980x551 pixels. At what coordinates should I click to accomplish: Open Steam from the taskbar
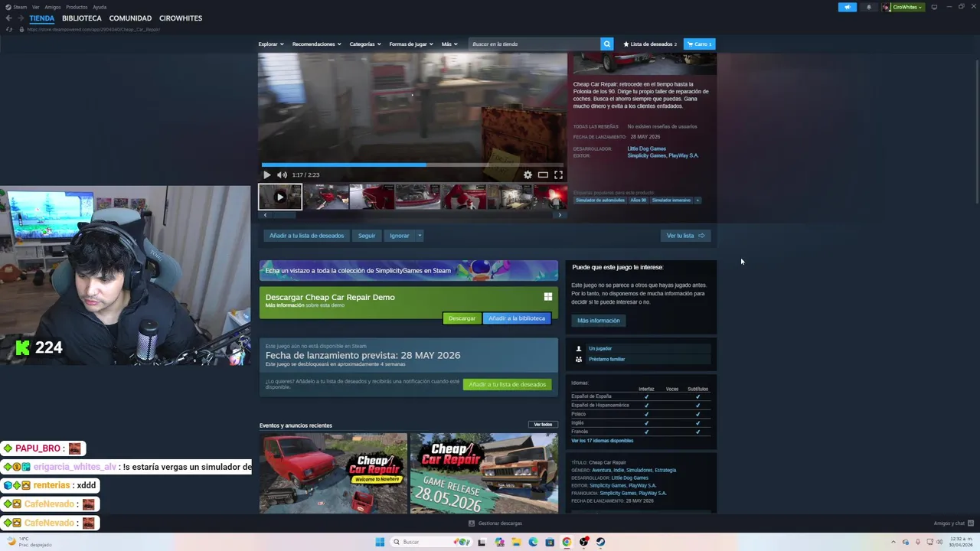[600, 542]
